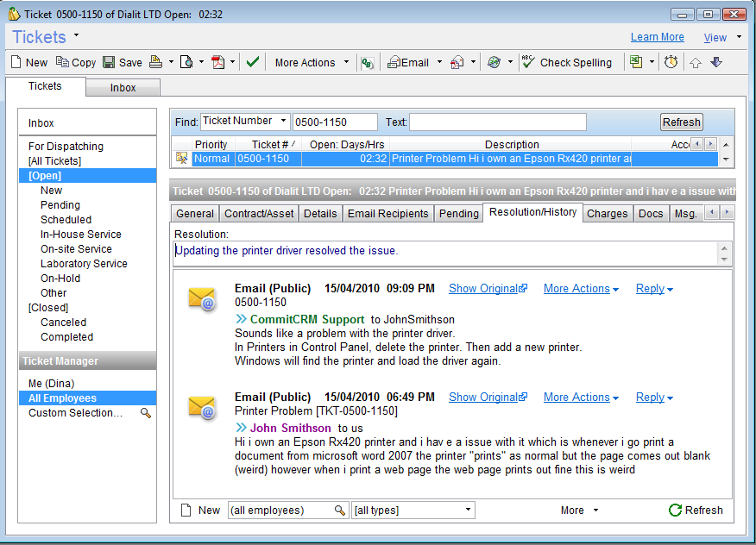Click magnifier icon beside Custom Selection
The width and height of the screenshot is (756, 545).
click(x=146, y=413)
